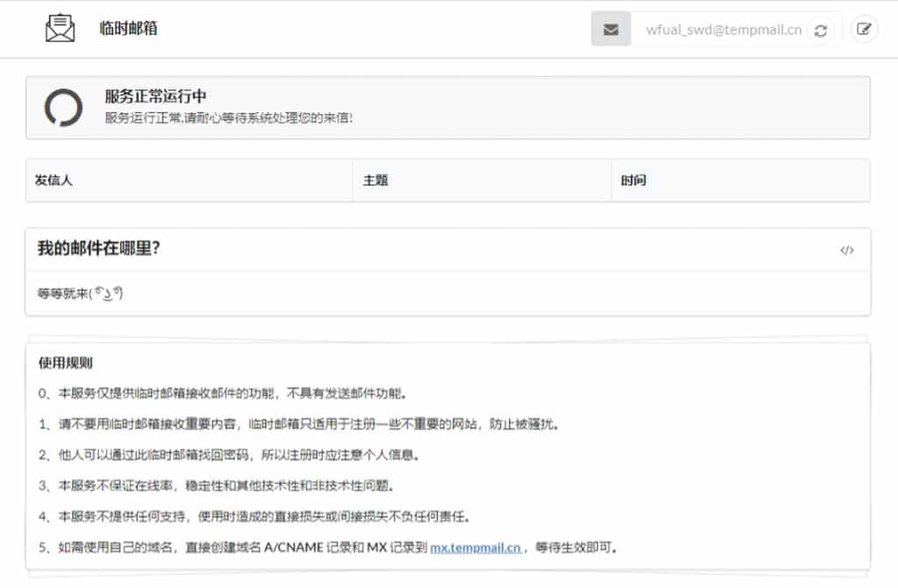
Task: Toggle the </> code icon in mail panel
Action: pos(846,251)
